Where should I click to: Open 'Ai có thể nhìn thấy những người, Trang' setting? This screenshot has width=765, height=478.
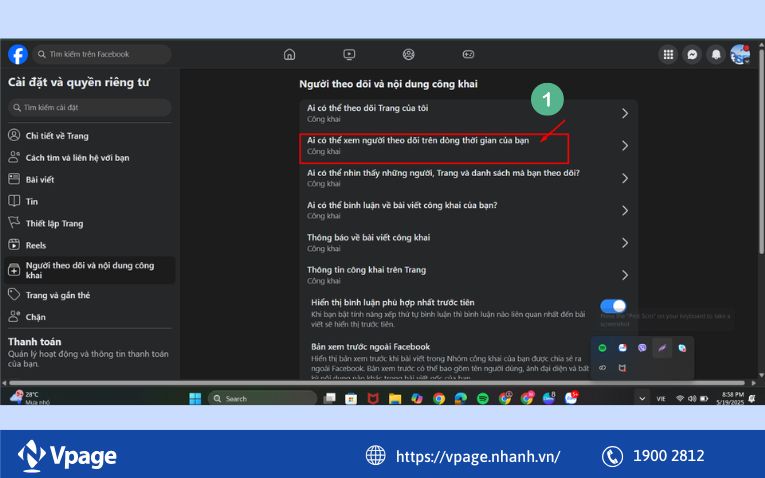(x=468, y=178)
